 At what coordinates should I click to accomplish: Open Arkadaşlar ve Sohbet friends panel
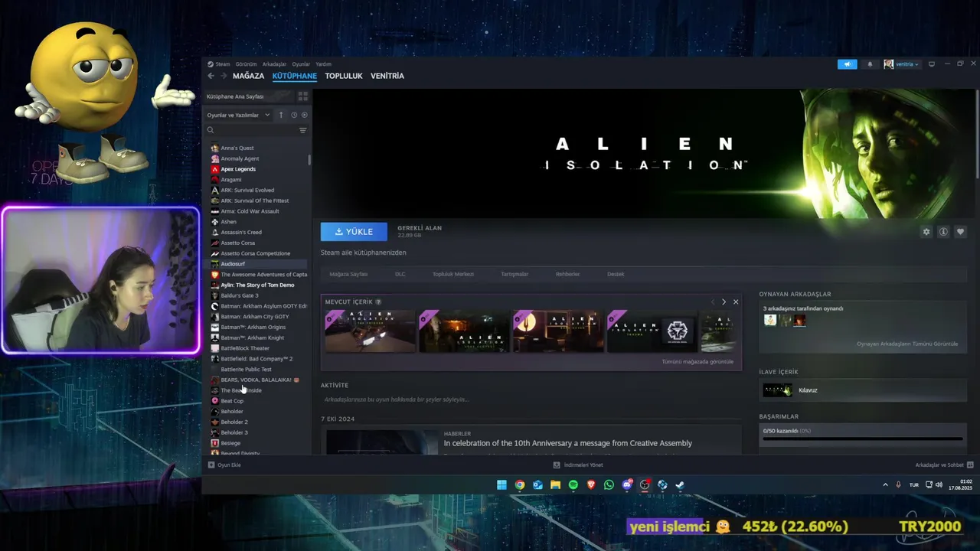[944, 465]
